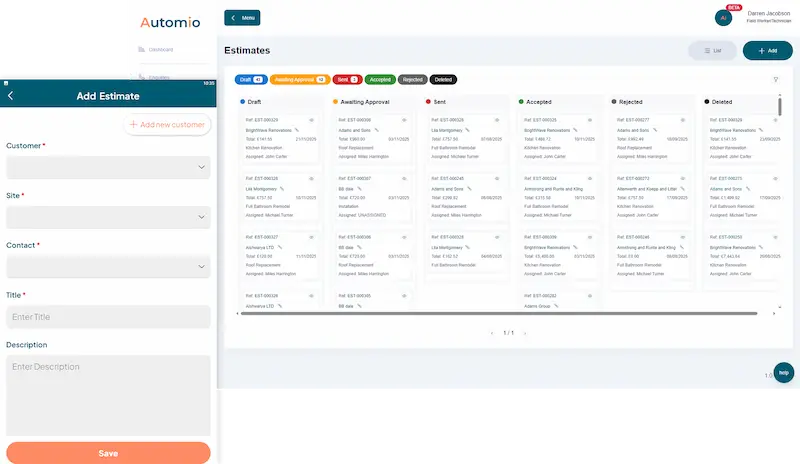Open the Customer dropdown
Screen dimensions: 800x464
108,167
